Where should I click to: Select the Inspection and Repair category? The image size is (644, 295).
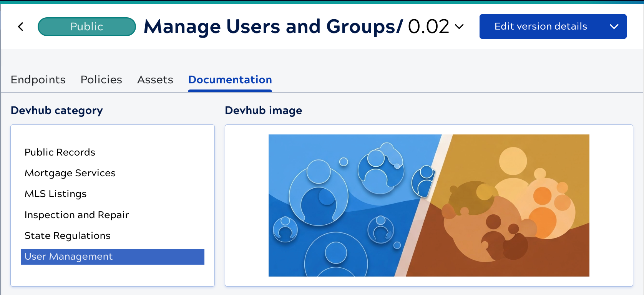[76, 215]
